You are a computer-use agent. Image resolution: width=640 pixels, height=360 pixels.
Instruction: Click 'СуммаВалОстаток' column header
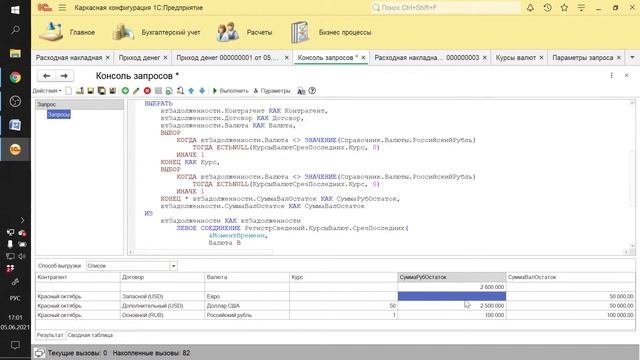point(571,277)
